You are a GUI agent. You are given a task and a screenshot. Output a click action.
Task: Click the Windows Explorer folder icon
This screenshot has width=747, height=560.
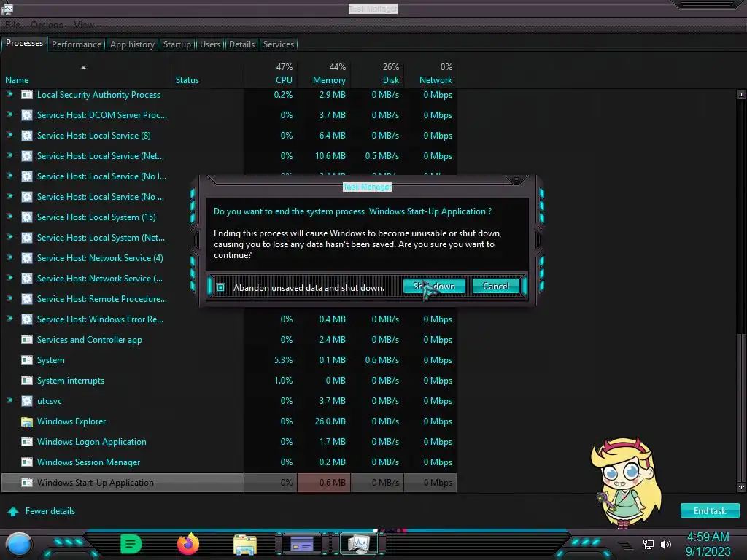27,421
